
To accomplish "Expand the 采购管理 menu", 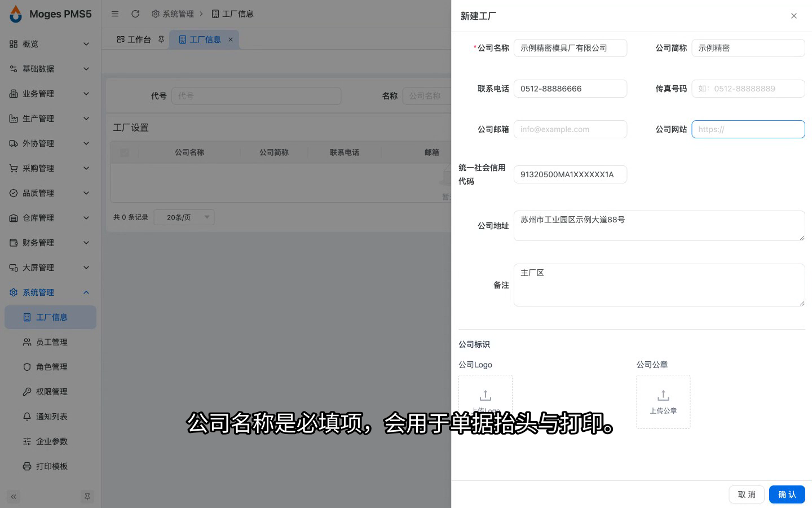I will (51, 168).
